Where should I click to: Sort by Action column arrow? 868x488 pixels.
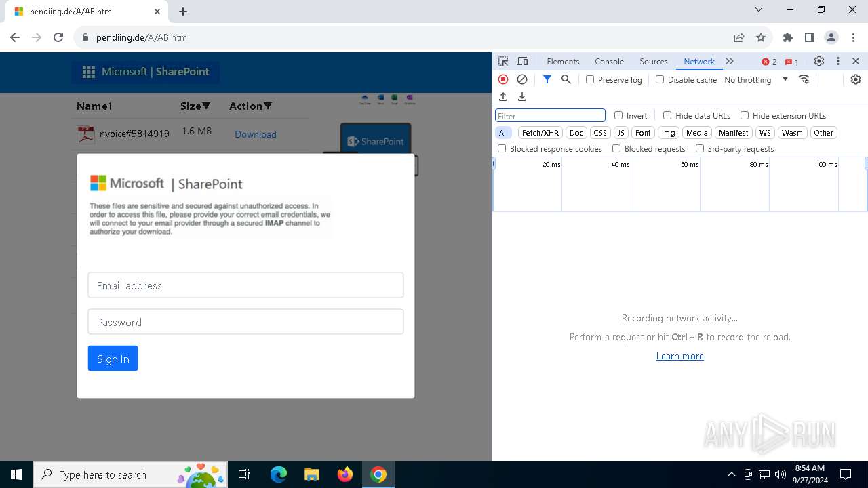tap(268, 106)
